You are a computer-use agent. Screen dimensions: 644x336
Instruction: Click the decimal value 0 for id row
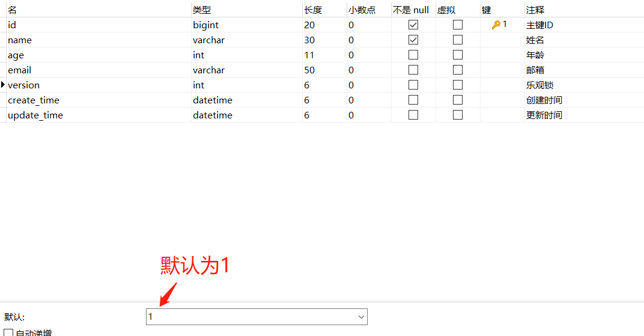pyautogui.click(x=369, y=25)
